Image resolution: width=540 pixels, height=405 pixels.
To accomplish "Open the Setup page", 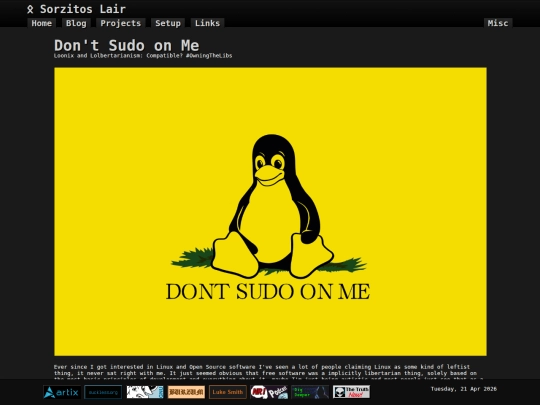I will click(168, 23).
